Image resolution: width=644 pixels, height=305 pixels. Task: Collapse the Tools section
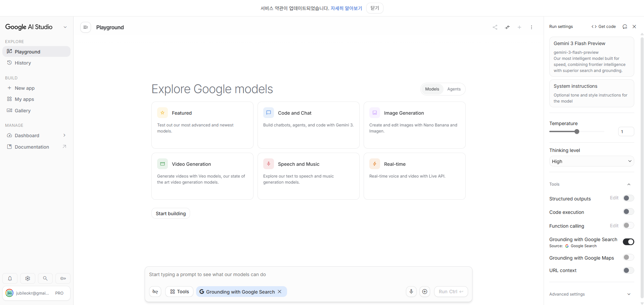click(x=629, y=184)
